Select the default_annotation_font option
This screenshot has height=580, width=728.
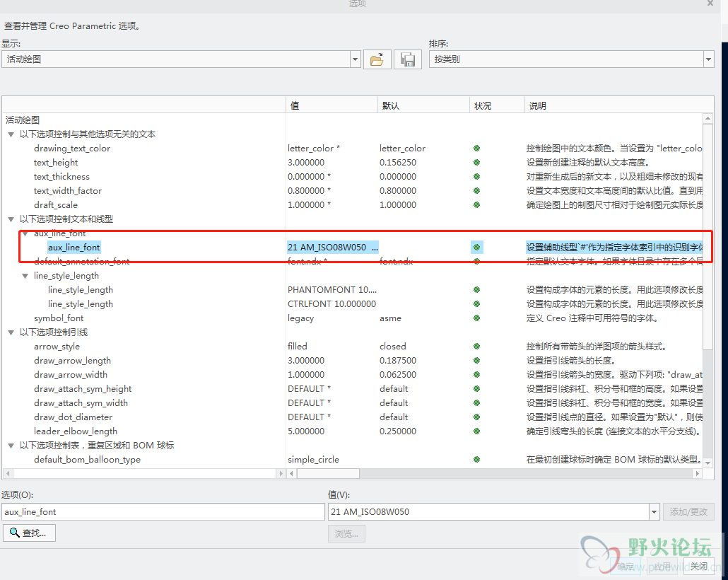(x=82, y=262)
